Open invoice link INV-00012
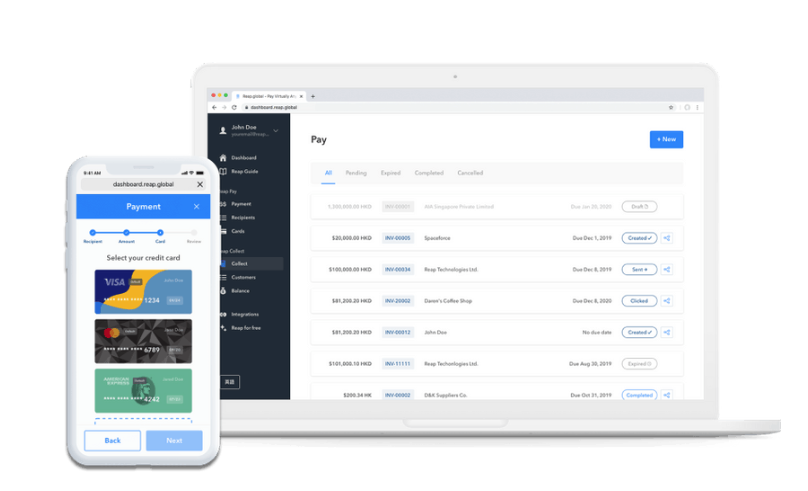 (398, 332)
